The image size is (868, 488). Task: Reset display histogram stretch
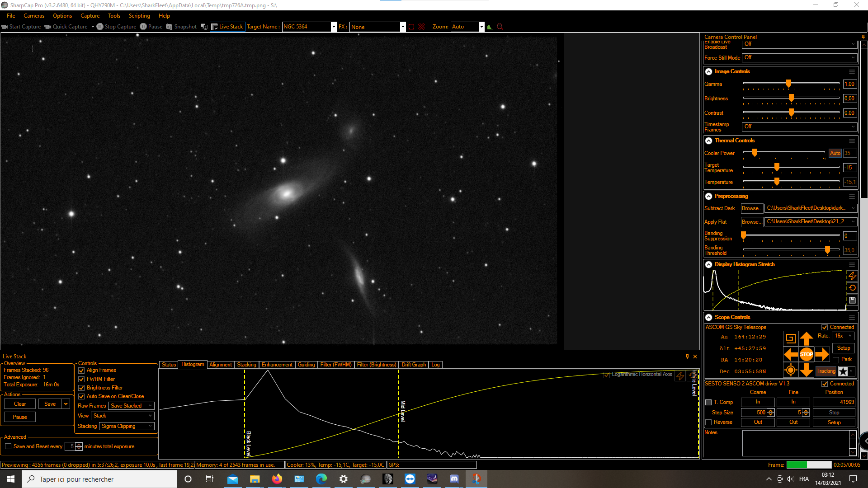point(852,288)
